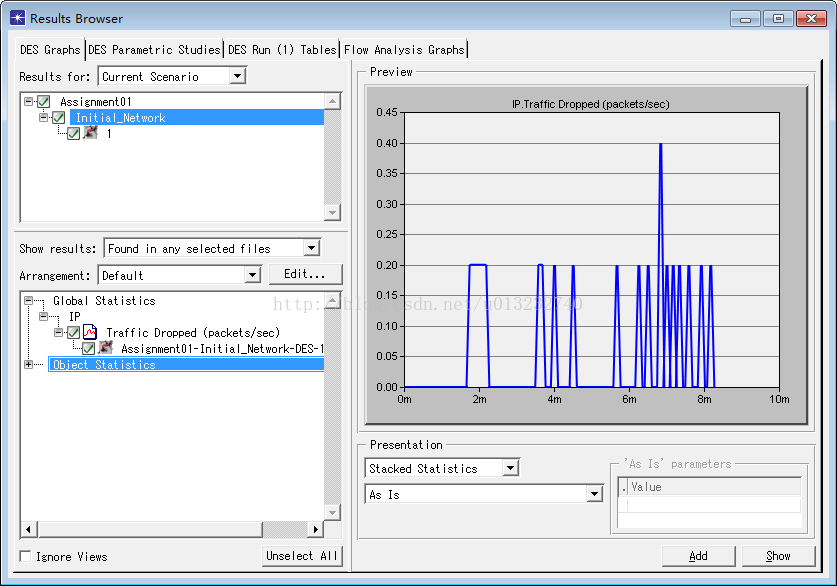The width and height of the screenshot is (837, 586).
Task: Select Traffic Dropped (packets/sec) row
Action: tap(193, 332)
